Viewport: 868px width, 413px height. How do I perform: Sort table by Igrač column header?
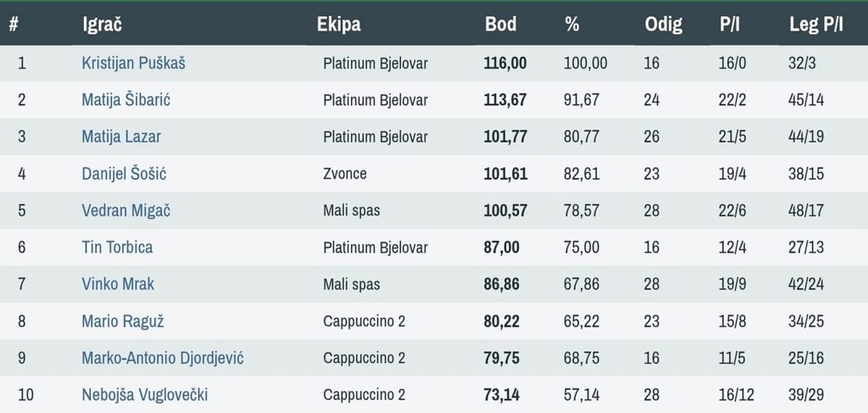102,24
